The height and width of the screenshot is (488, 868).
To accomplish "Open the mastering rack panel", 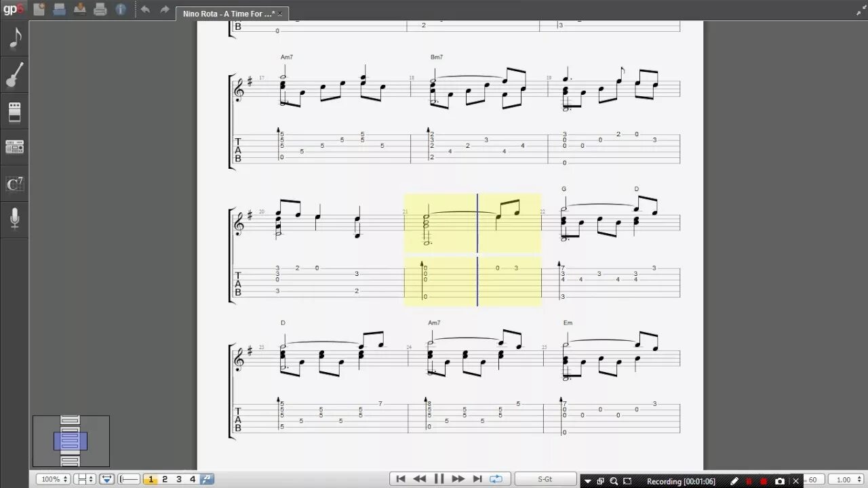I will (15, 147).
